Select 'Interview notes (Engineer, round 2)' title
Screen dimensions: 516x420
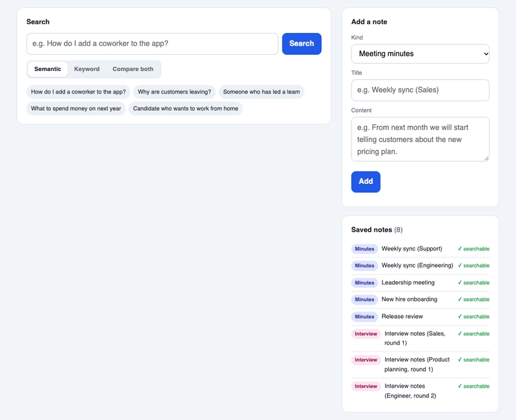point(410,391)
